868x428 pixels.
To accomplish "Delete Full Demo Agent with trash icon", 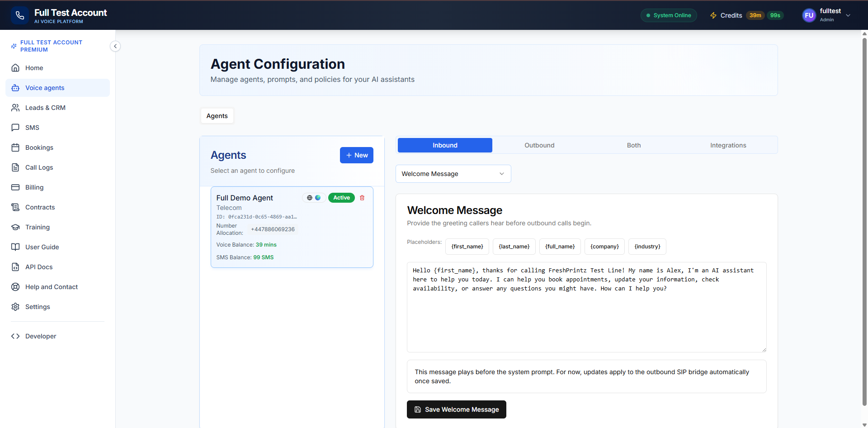I will pos(362,198).
